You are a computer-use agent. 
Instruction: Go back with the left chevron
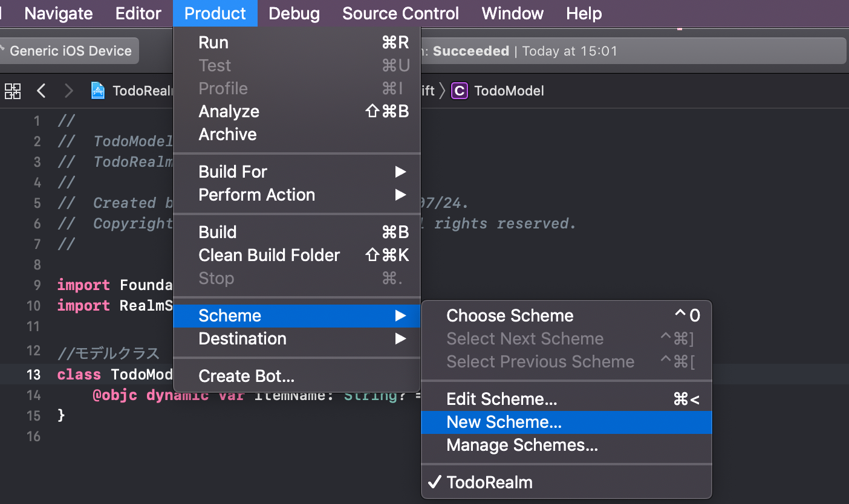click(x=41, y=91)
